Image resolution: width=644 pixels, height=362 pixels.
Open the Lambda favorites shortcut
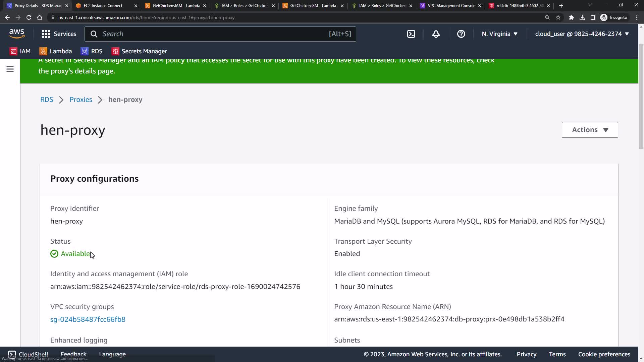coord(56,51)
